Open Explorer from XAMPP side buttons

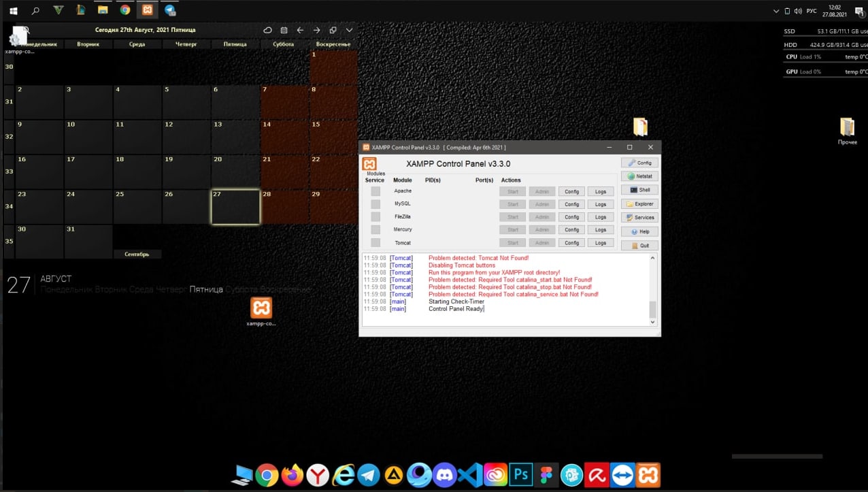639,204
